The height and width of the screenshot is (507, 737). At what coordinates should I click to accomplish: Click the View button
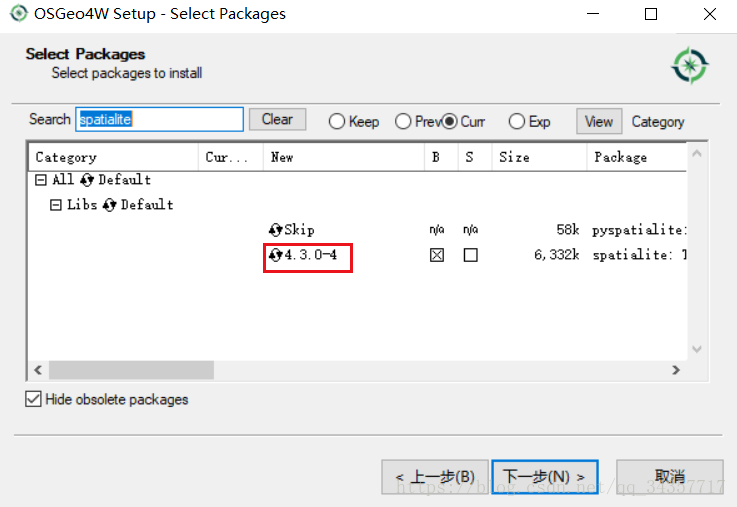point(599,122)
